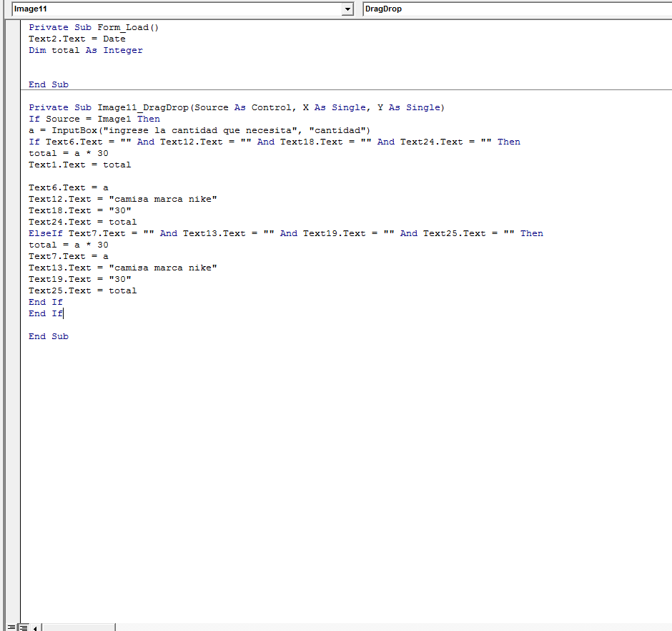
Task: Click the 'Text13.Text = "camisa marca nike"' line
Action: click(123, 268)
